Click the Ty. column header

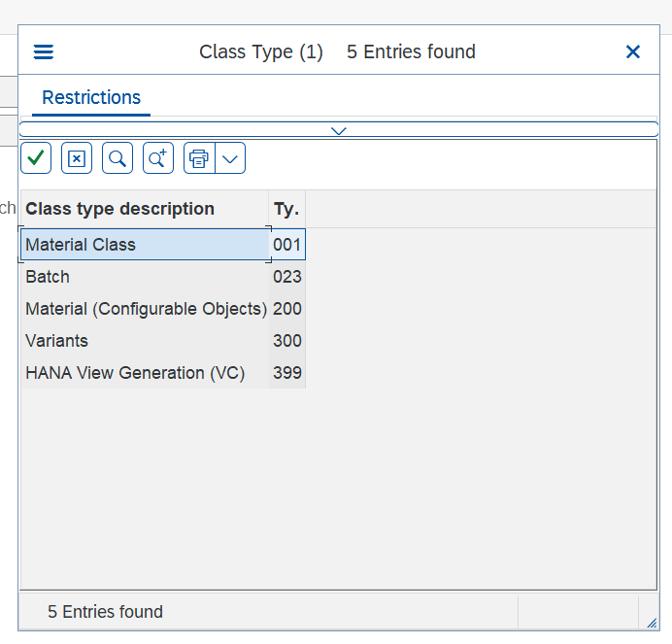click(x=286, y=209)
